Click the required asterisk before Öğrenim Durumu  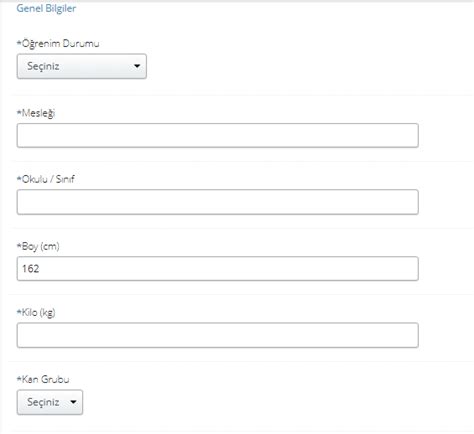19,42
